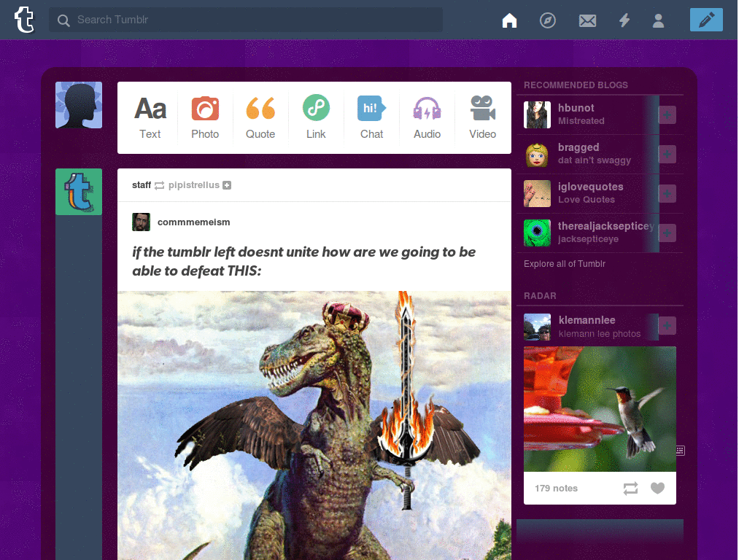Like the radar post with heart
The height and width of the screenshot is (560, 747).
657,488
